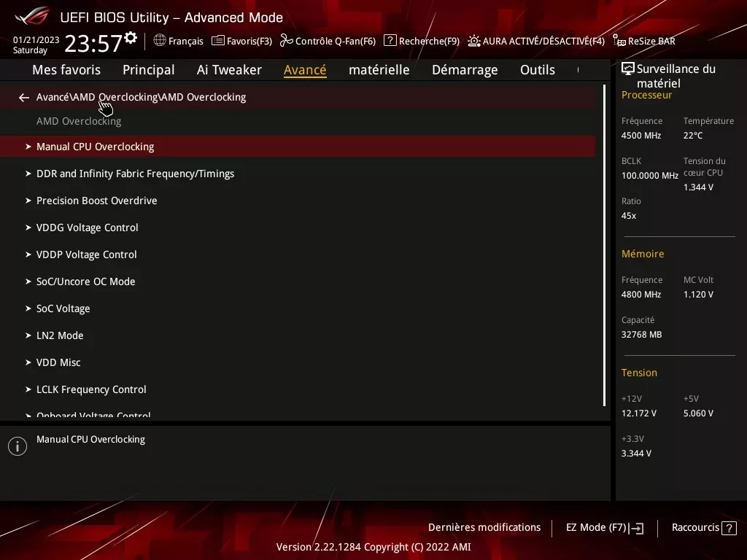This screenshot has height=560, width=747.
Task: Open the Contrôle Q-Fan settings
Action: point(328,41)
